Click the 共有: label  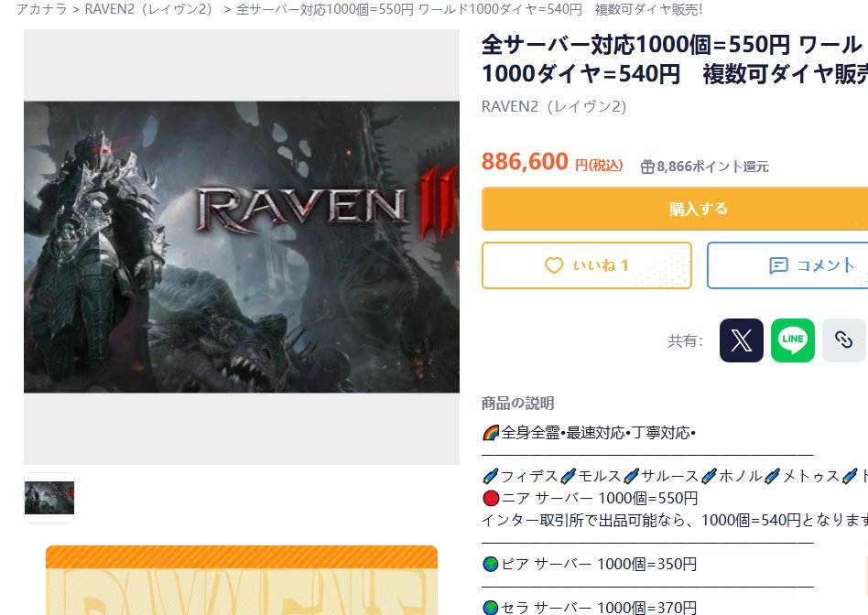click(x=685, y=341)
